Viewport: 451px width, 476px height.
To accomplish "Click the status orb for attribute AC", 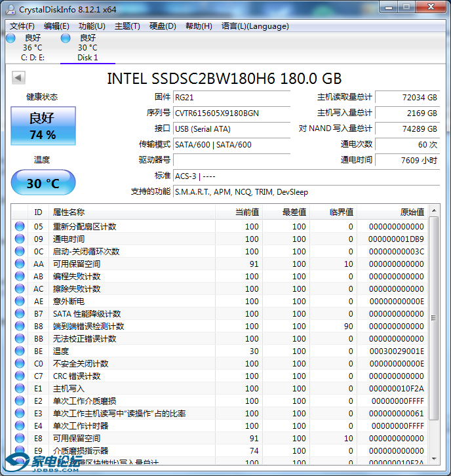I will pyautogui.click(x=20, y=288).
